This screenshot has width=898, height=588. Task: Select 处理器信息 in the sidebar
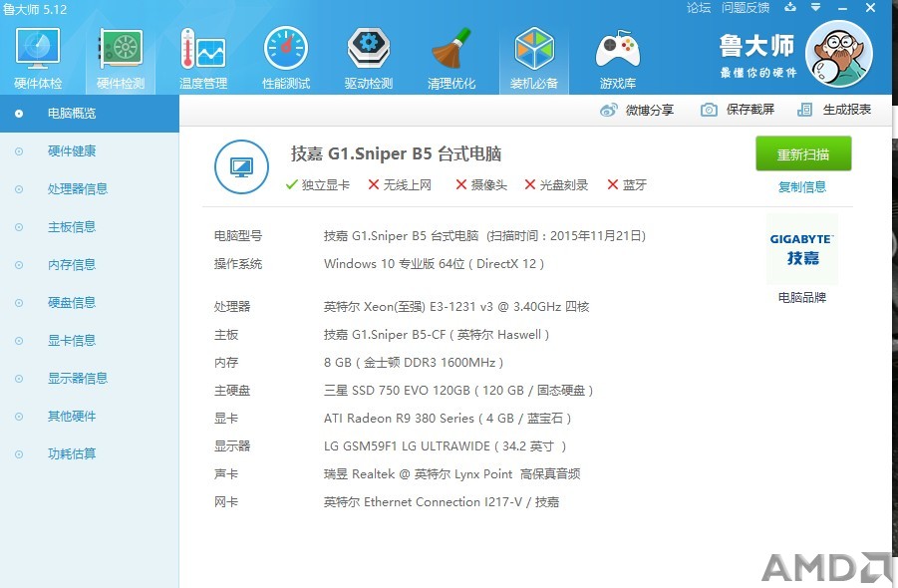coord(90,189)
